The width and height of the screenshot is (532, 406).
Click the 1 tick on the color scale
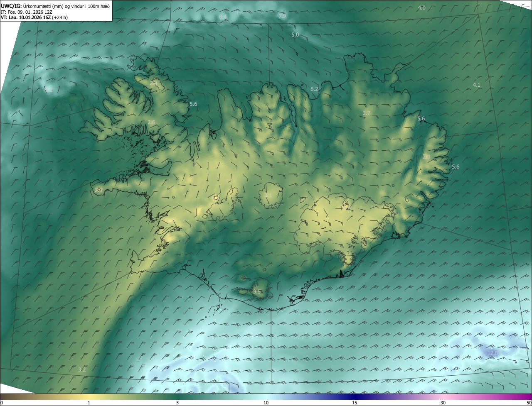click(x=89, y=403)
